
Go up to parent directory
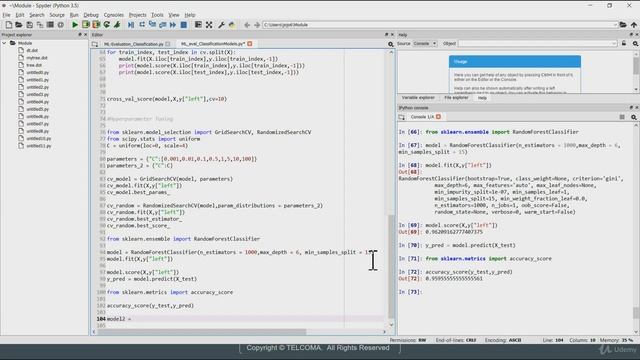pos(633,25)
